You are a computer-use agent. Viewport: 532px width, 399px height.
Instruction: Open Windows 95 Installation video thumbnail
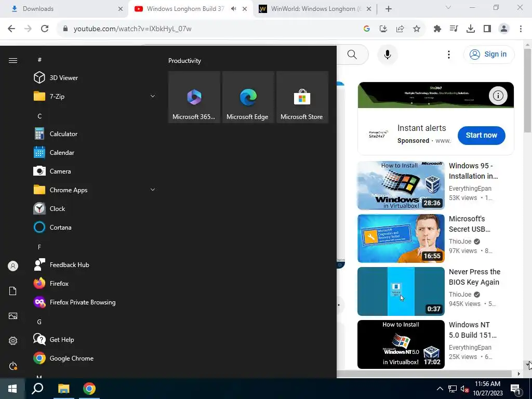coord(401,185)
